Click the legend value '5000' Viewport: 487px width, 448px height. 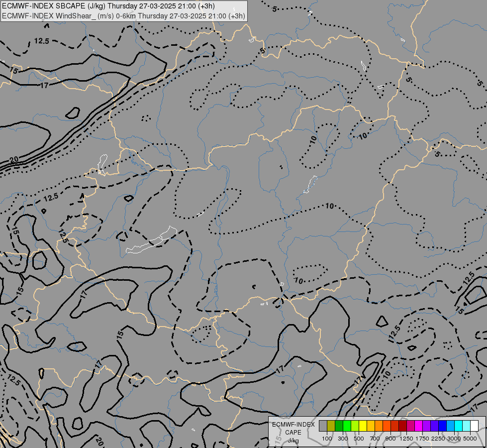pos(470,439)
